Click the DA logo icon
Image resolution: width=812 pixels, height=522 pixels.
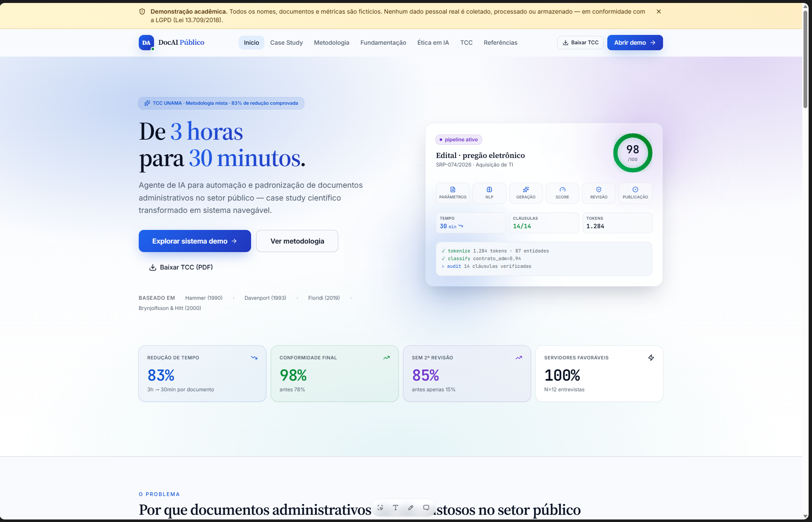[146, 43]
